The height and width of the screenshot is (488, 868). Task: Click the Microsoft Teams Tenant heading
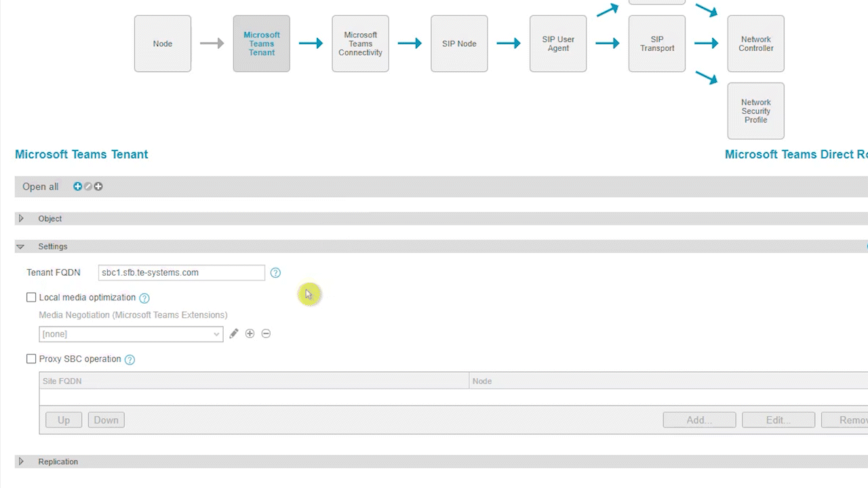(81, 155)
